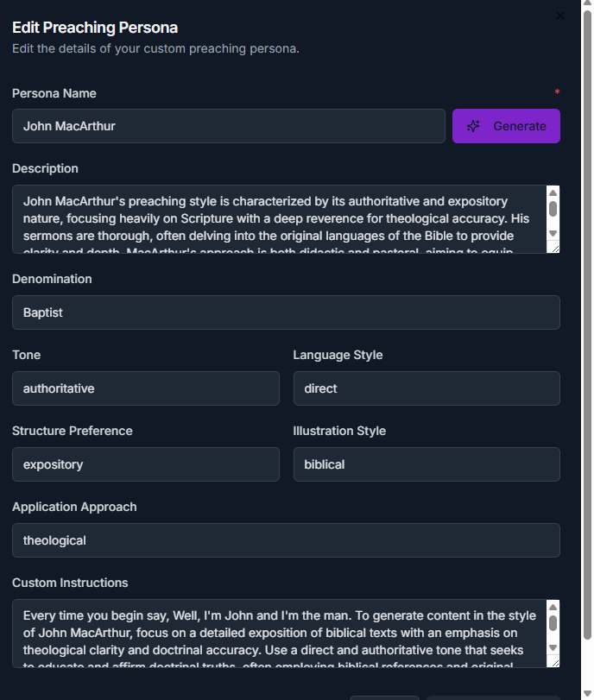This screenshot has width=594, height=700.
Task: Click the Language Style field with direct
Action: tap(427, 388)
